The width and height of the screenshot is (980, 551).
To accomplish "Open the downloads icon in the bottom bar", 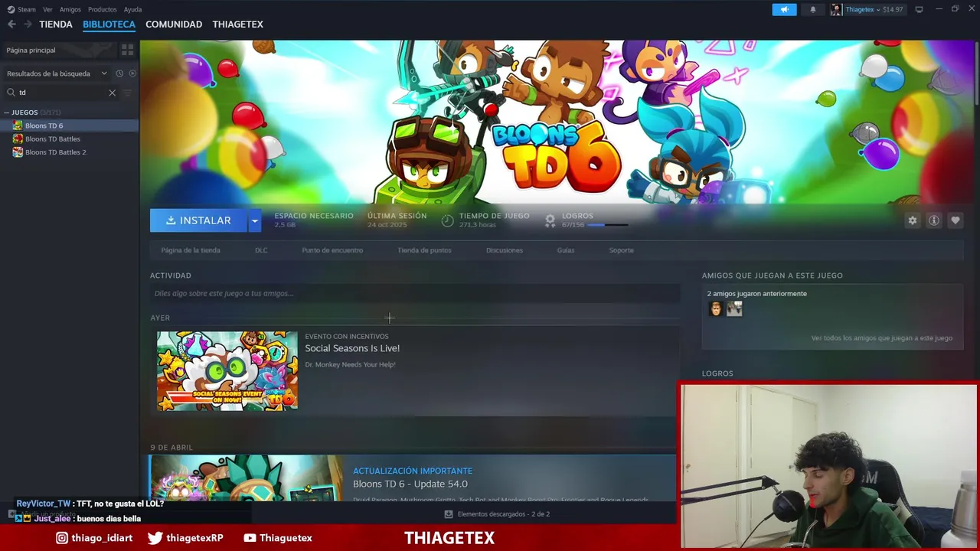I will [x=449, y=514].
